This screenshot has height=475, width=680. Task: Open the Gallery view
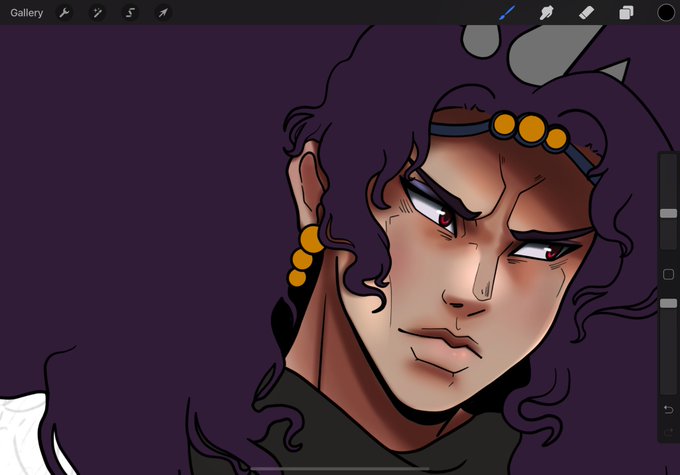26,13
